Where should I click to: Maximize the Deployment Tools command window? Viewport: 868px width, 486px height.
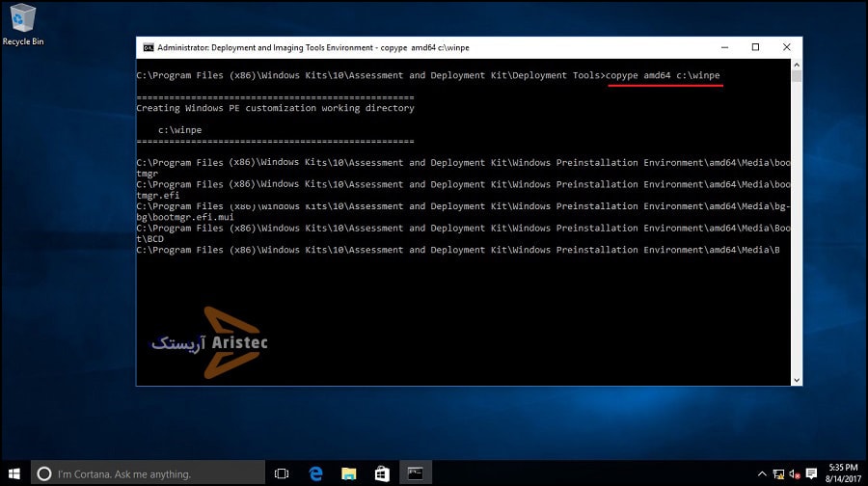pos(755,47)
